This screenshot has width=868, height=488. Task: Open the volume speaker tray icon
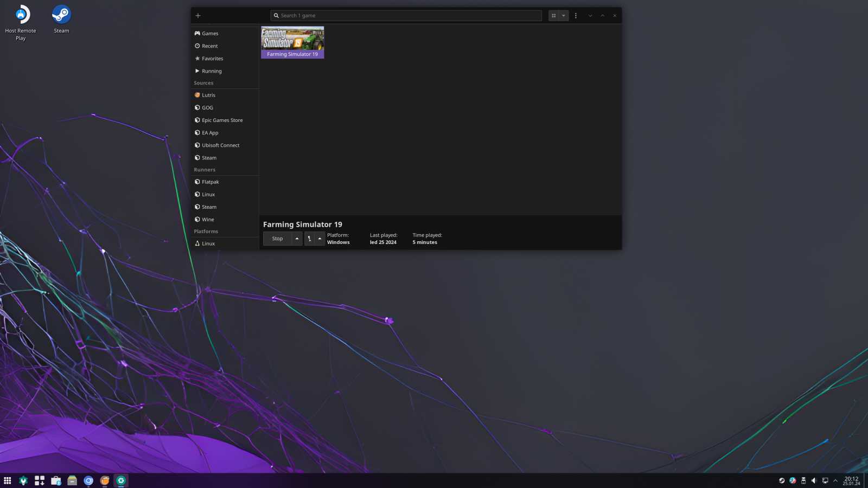coord(814,480)
